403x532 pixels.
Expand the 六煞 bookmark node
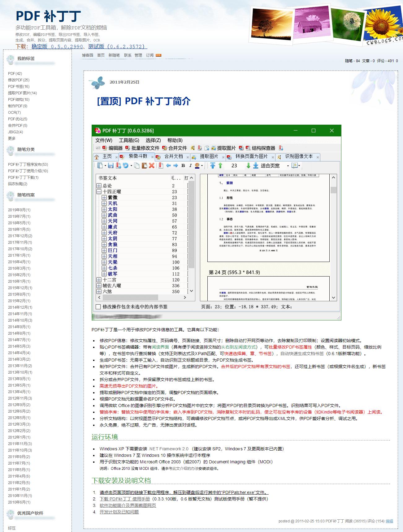(x=99, y=292)
